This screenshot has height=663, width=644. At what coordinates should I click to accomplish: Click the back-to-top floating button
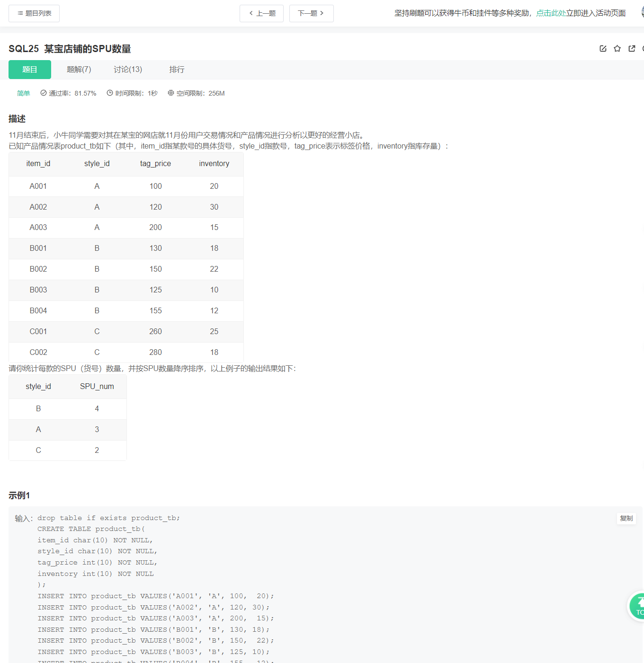point(637,606)
